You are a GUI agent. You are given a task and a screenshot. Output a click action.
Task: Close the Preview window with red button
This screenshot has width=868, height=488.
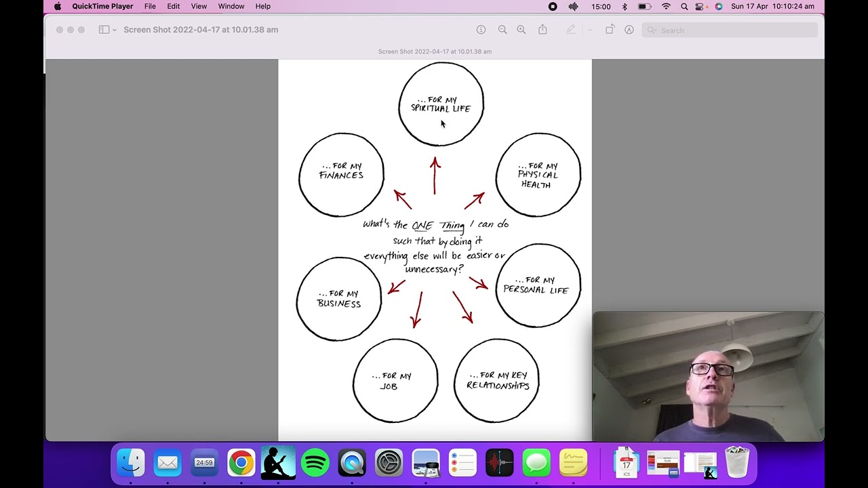click(x=60, y=30)
